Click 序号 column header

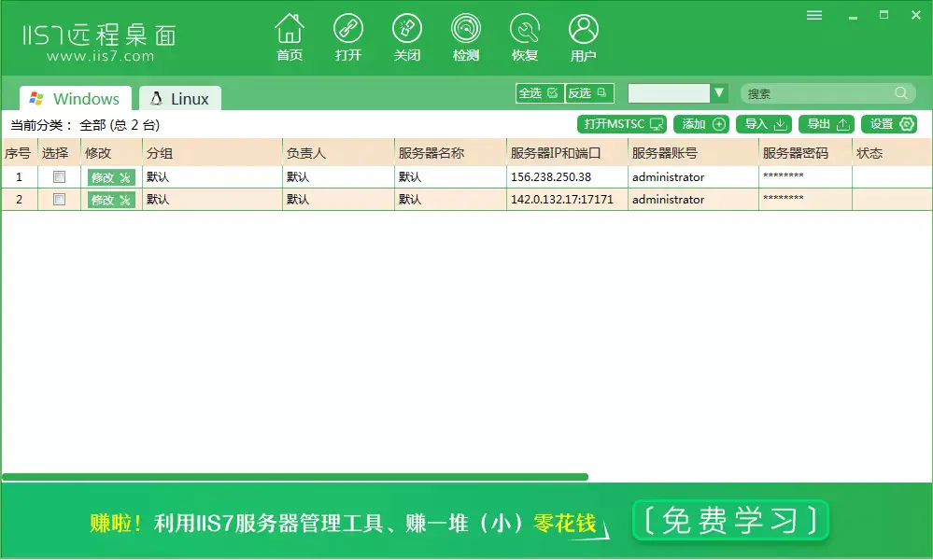tap(19, 153)
